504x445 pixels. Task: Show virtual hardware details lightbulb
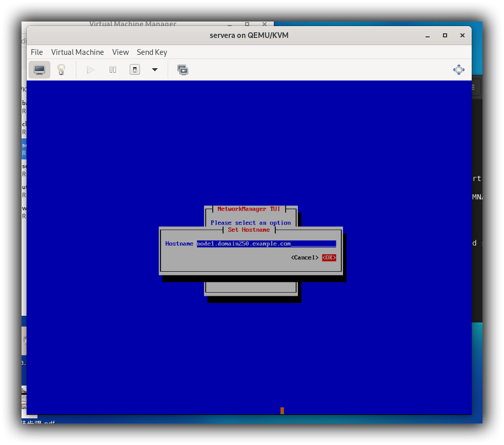pyautogui.click(x=61, y=70)
